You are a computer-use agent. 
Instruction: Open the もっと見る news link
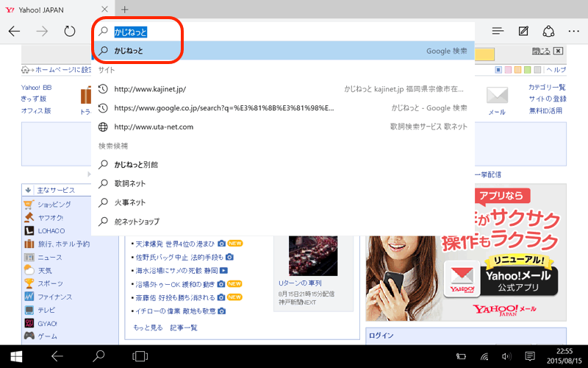point(148,328)
